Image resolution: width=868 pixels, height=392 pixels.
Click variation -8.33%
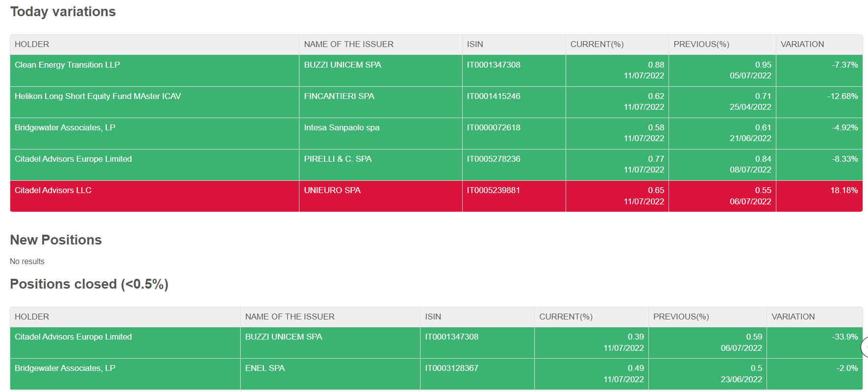(844, 159)
